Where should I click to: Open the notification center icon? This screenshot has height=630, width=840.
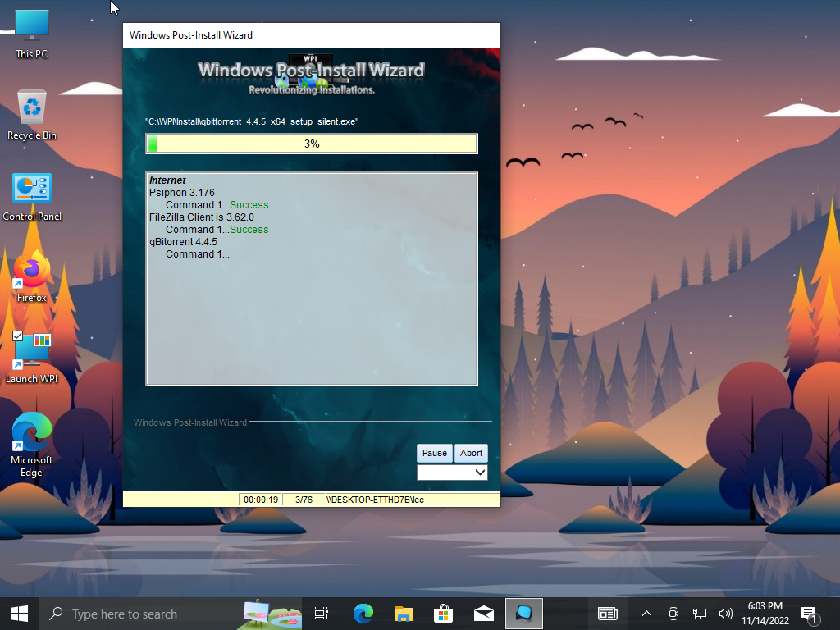pos(810,614)
